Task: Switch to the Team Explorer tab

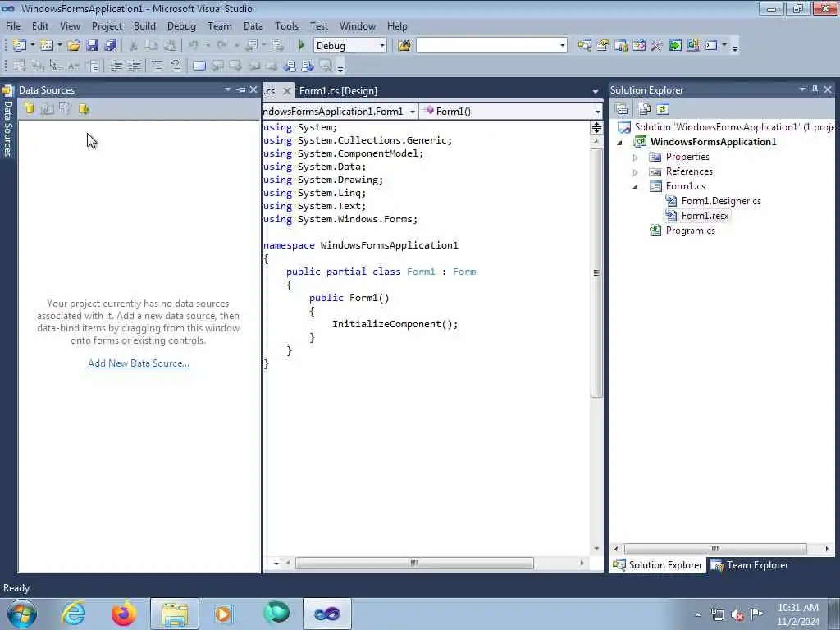Action: pos(750,565)
